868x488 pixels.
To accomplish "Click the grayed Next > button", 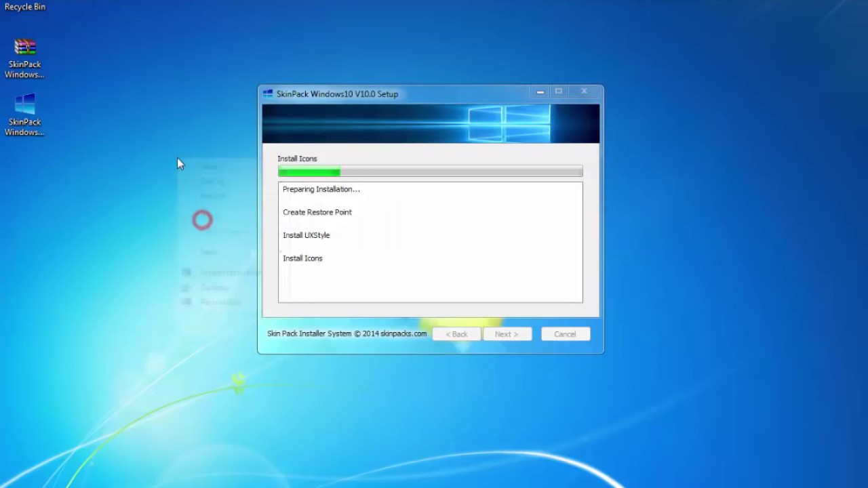I will pyautogui.click(x=507, y=334).
